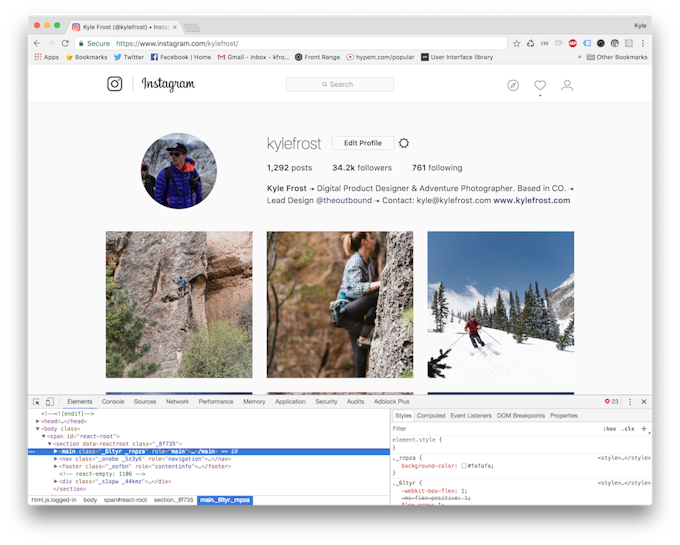Open the Explore compass icon
Screen dimensions: 680x545
[513, 85]
